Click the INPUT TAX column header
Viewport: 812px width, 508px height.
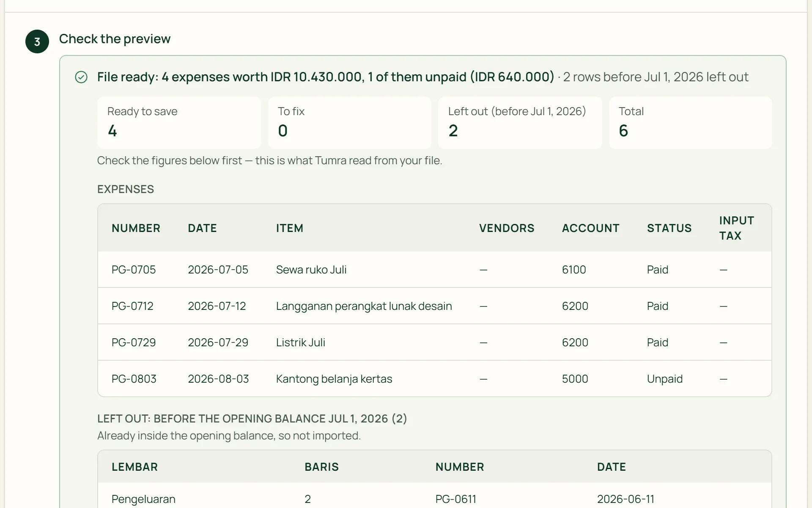click(736, 228)
